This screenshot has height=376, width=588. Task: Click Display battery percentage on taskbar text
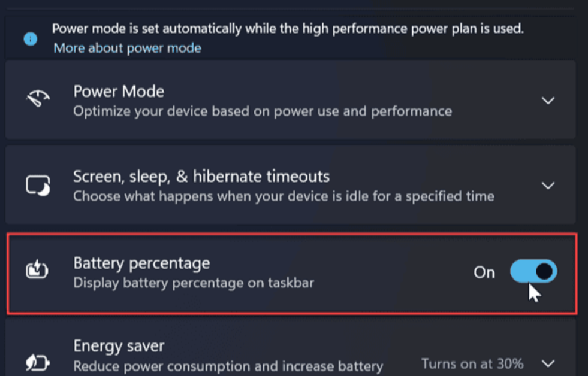coord(194,282)
